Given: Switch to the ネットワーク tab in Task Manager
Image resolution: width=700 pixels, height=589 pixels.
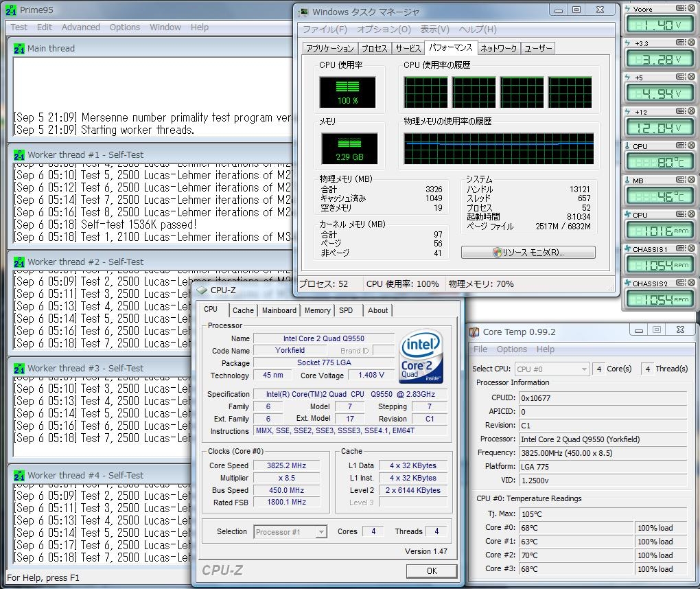Looking at the screenshot, I should point(498,48).
